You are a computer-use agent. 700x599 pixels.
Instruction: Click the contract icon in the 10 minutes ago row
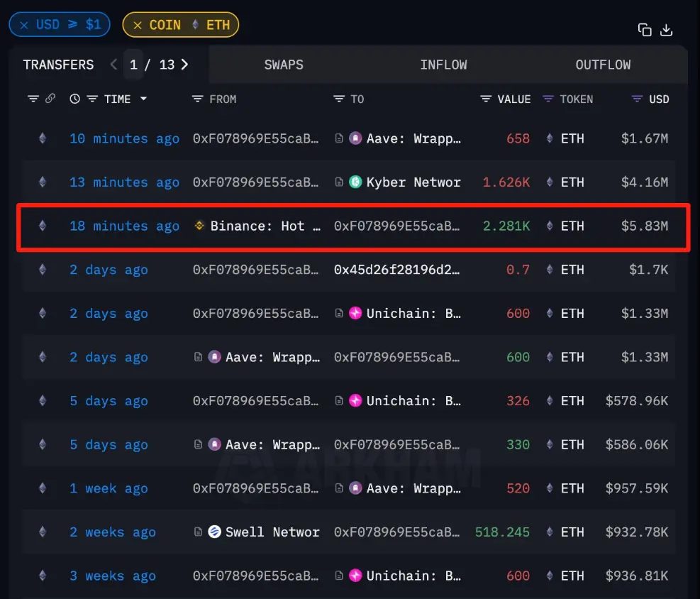pos(339,138)
